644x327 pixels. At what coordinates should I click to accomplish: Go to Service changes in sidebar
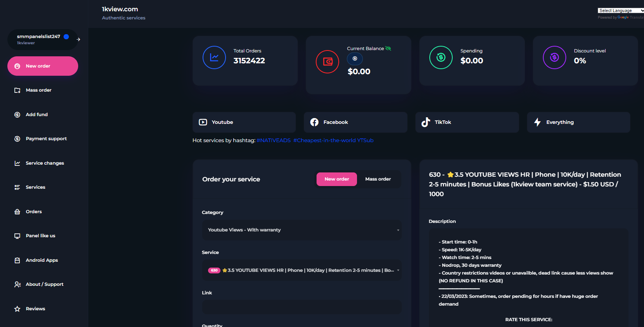(x=45, y=163)
